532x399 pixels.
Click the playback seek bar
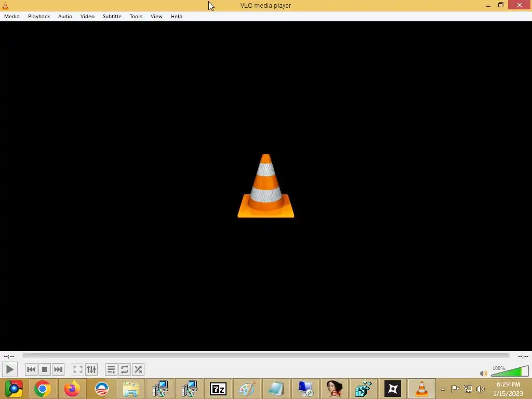coord(266,355)
